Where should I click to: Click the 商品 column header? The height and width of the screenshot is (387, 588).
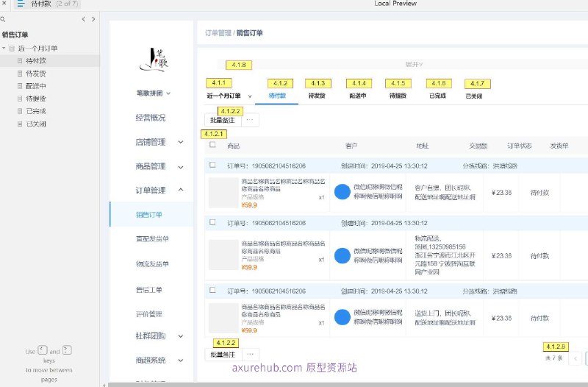click(x=233, y=146)
